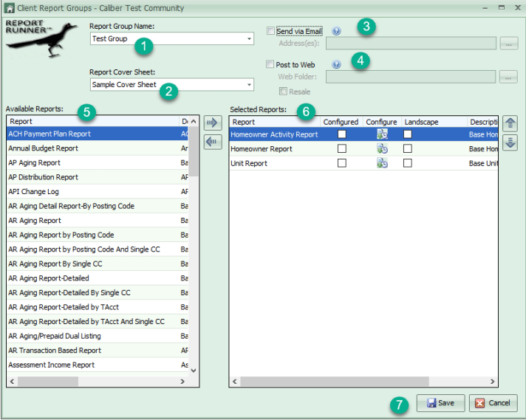
Task: Select API Change Log row
Action: click(98, 191)
